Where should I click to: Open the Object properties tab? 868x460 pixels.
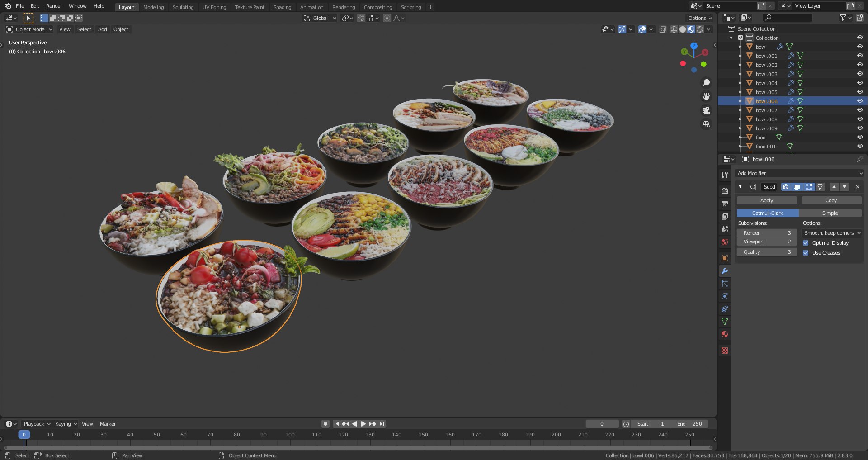(725, 258)
